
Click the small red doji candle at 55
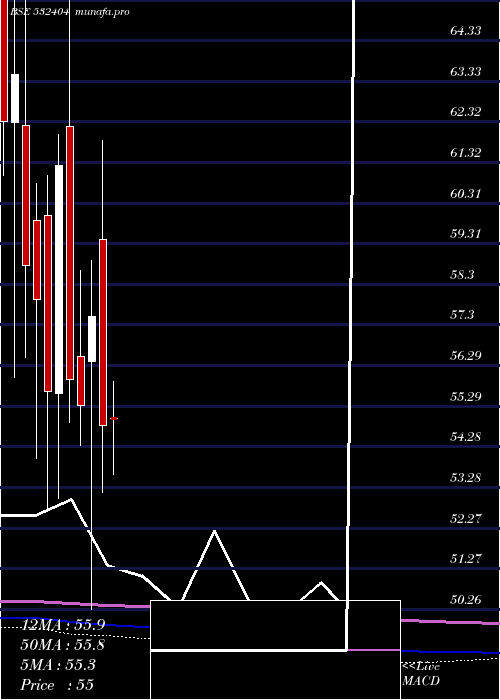click(x=114, y=419)
